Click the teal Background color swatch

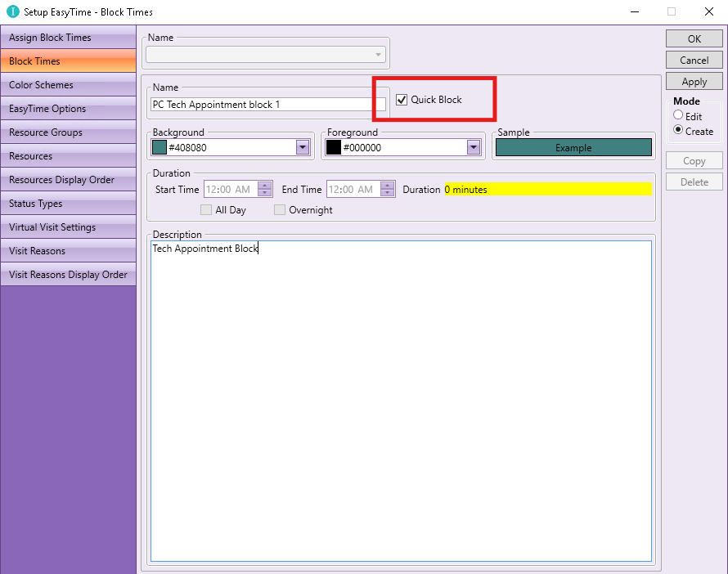point(160,147)
